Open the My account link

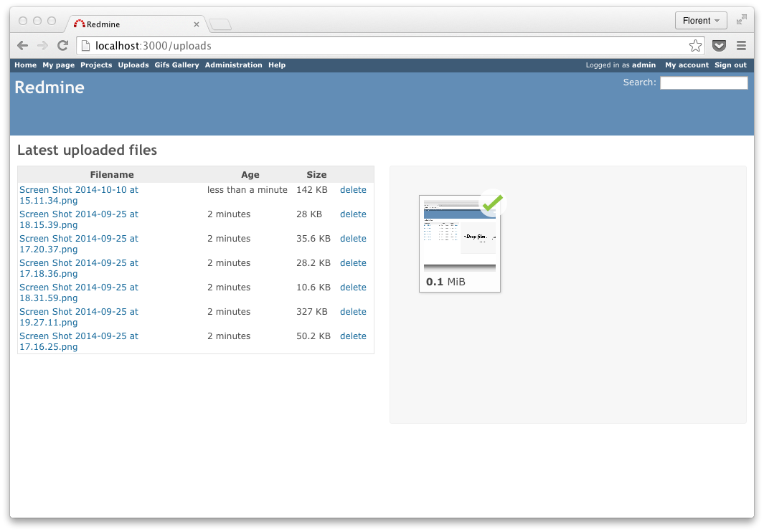coord(687,65)
